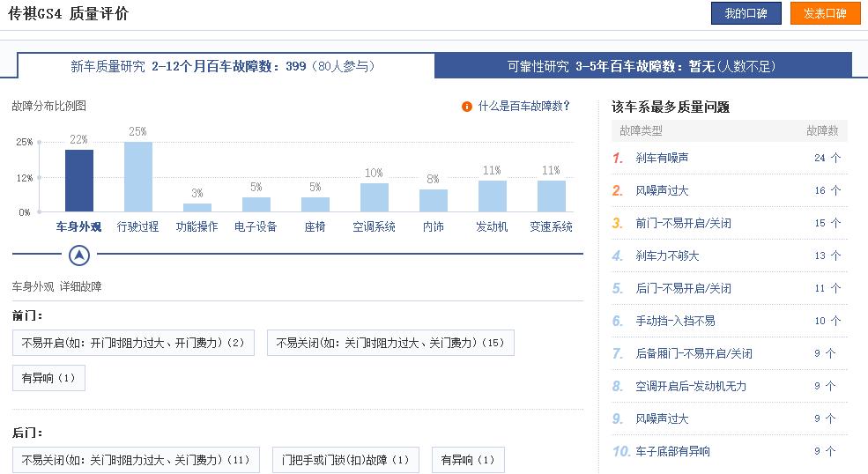Click 故障类型 column header

tap(641, 130)
